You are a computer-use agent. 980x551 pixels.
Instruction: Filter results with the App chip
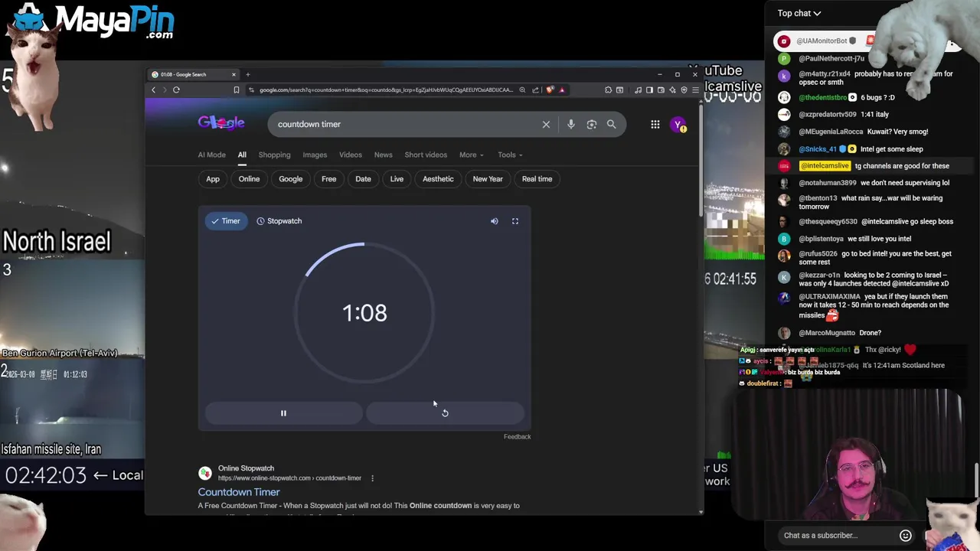click(x=213, y=179)
